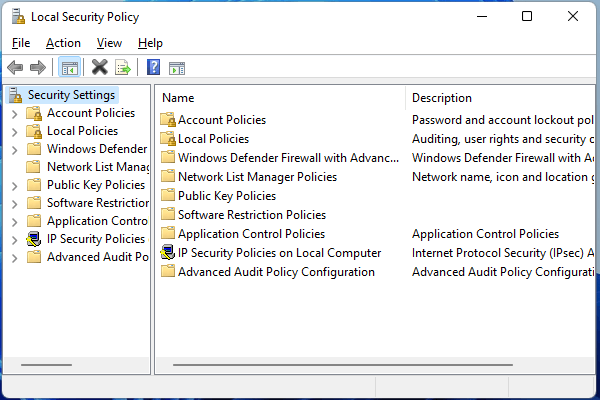Select Account Policies label in the tree
Viewport: 600px width, 400px height.
[x=91, y=113]
